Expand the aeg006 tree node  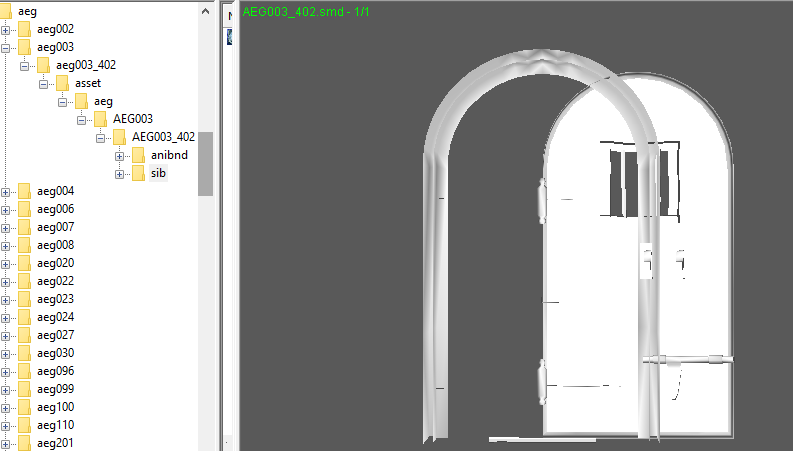5,210
